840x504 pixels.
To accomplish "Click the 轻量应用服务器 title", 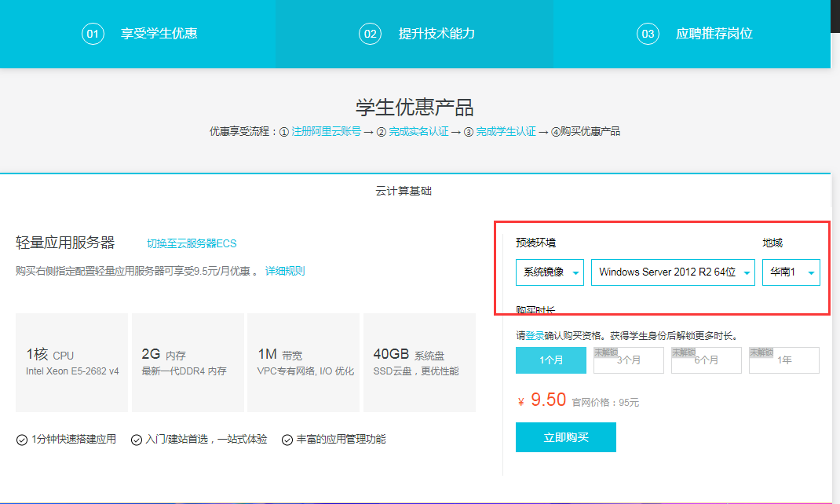I will [x=65, y=243].
